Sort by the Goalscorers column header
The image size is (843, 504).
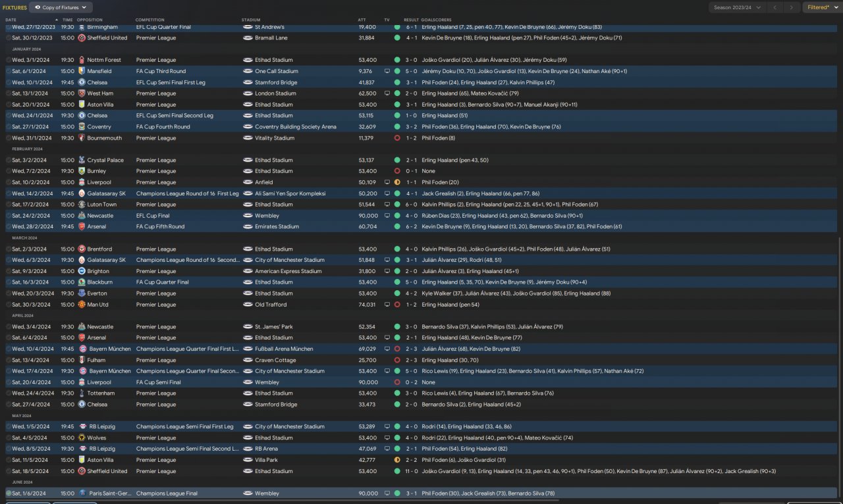[435, 20]
